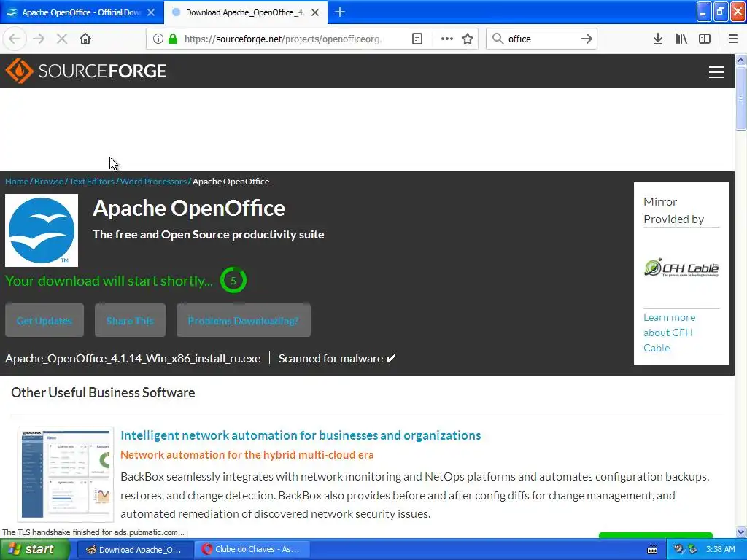Click the Apache OpenOffice seagull logo
The height and width of the screenshot is (560, 747).
42,230
